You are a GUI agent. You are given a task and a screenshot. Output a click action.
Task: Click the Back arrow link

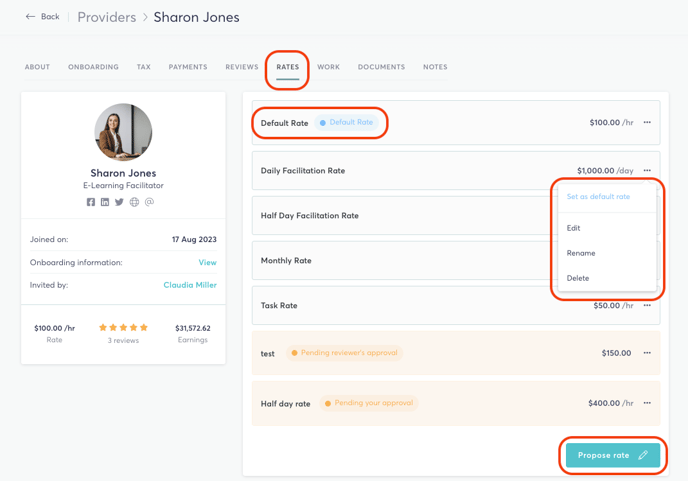(x=43, y=17)
